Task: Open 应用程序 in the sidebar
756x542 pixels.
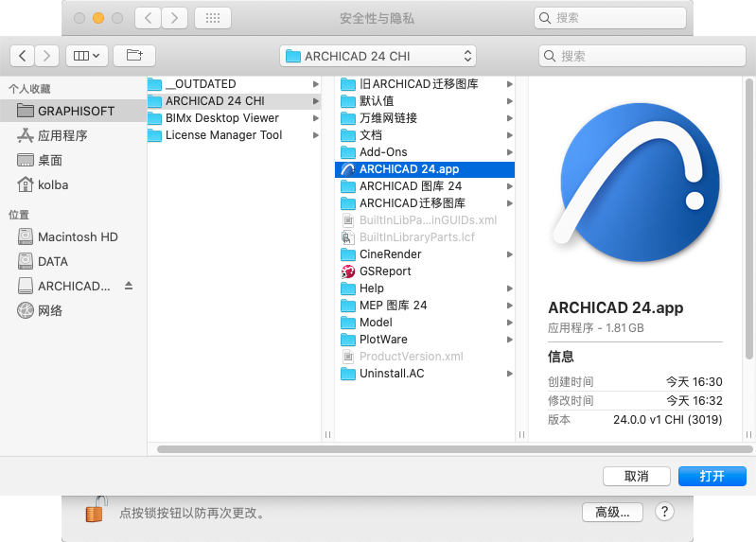Action: pyautogui.click(x=73, y=135)
